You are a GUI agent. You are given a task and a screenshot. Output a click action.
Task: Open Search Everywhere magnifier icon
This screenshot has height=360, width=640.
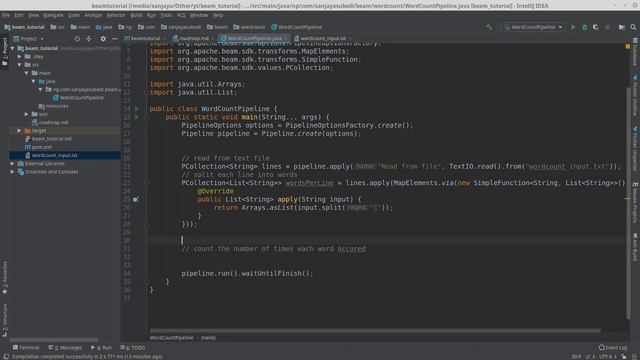coord(633,27)
